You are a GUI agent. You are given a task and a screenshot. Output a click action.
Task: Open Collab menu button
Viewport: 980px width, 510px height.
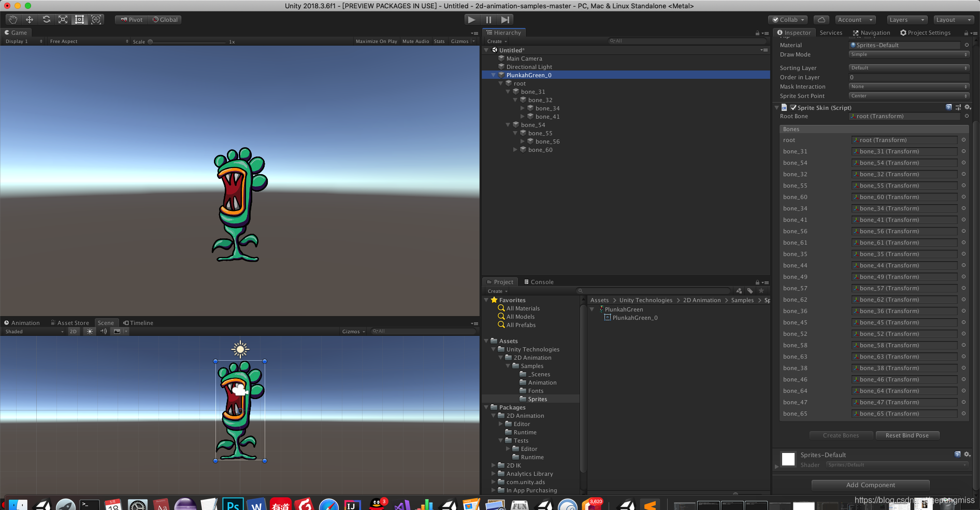pos(788,20)
